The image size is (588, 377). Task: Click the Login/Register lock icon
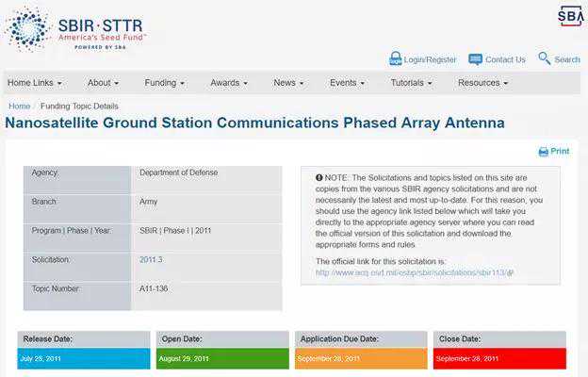tap(396, 59)
